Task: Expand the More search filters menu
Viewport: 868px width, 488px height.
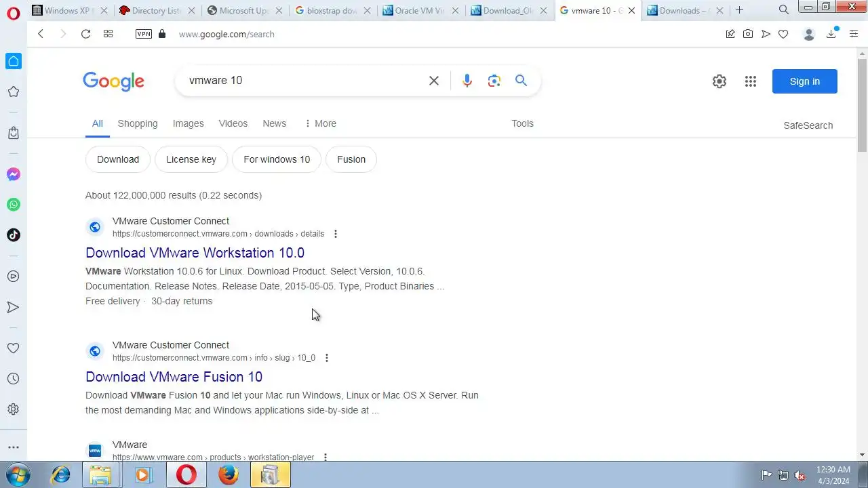Action: (x=320, y=123)
